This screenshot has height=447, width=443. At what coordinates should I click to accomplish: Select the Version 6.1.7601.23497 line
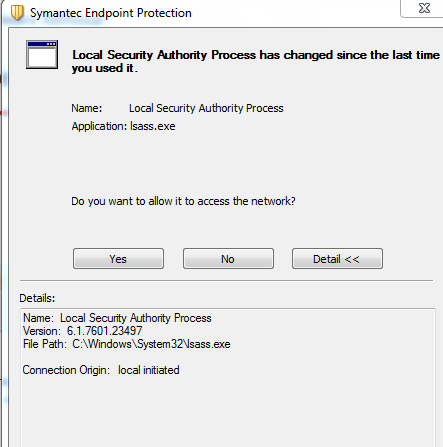coord(83,331)
